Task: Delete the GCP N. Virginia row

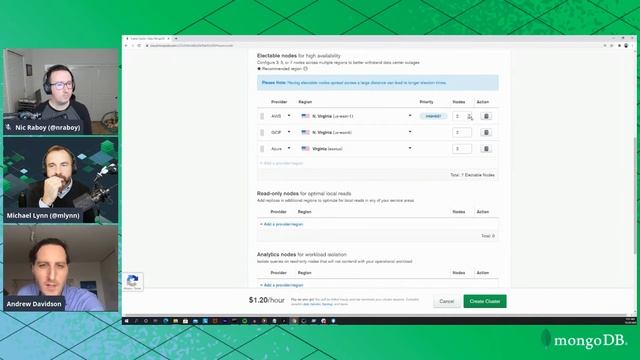Action: point(486,133)
